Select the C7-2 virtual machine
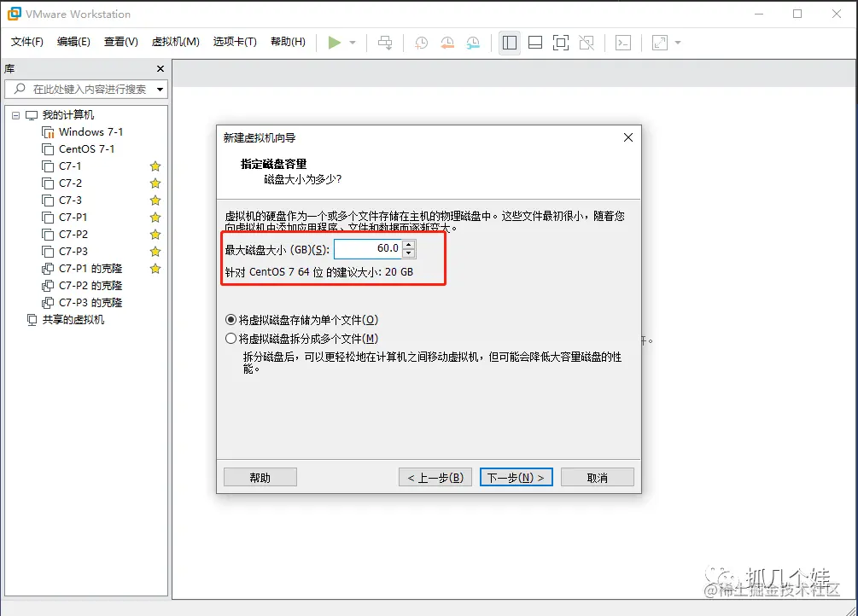Screen dimensions: 858x616 coord(71,183)
